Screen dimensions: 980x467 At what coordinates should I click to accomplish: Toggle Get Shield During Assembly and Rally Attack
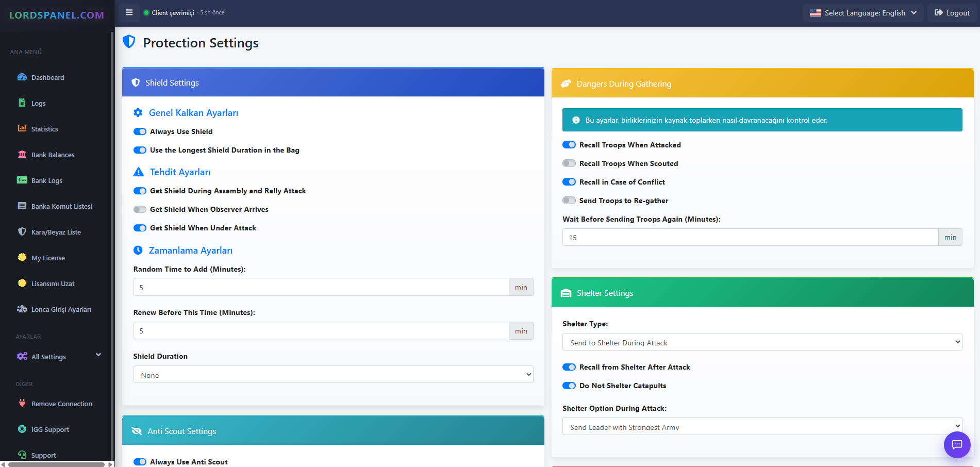click(140, 191)
